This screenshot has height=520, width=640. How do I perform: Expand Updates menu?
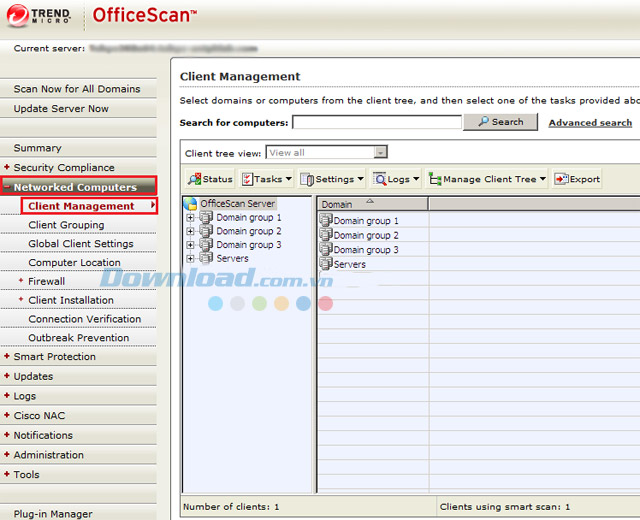[x=7, y=376]
